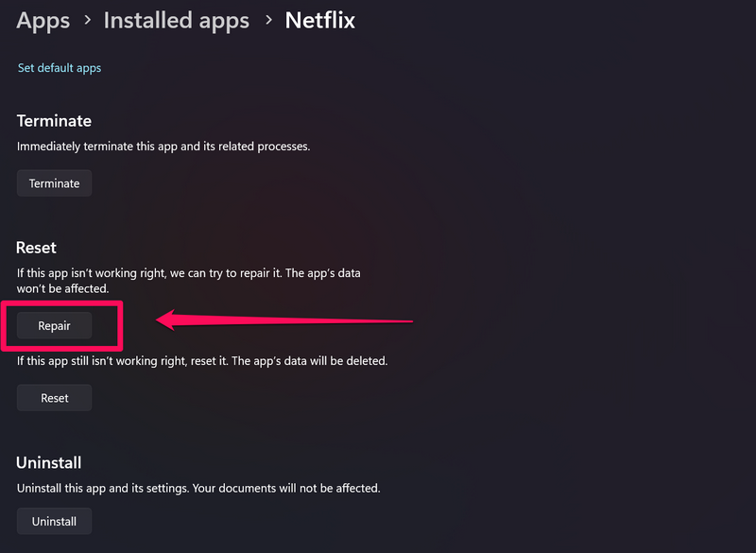756x553 pixels.
Task: Click the button in the Uninstall section
Action: [54, 521]
